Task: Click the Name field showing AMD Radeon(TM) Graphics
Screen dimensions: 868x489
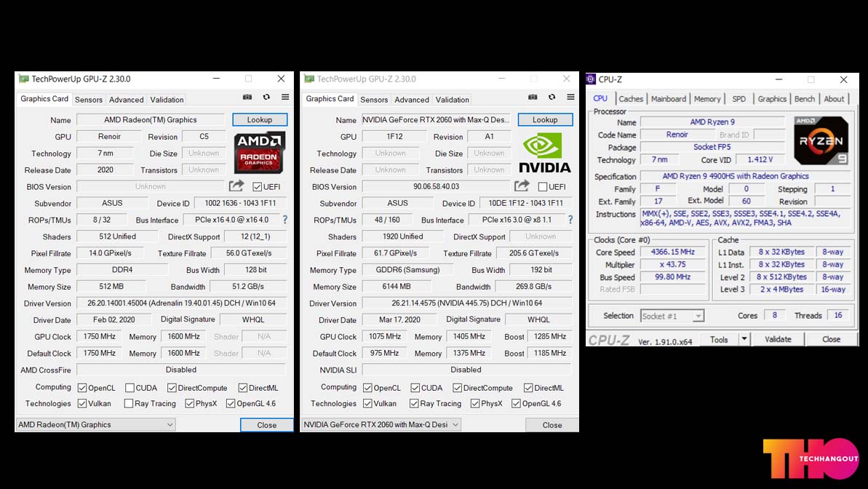Action: pyautogui.click(x=151, y=119)
